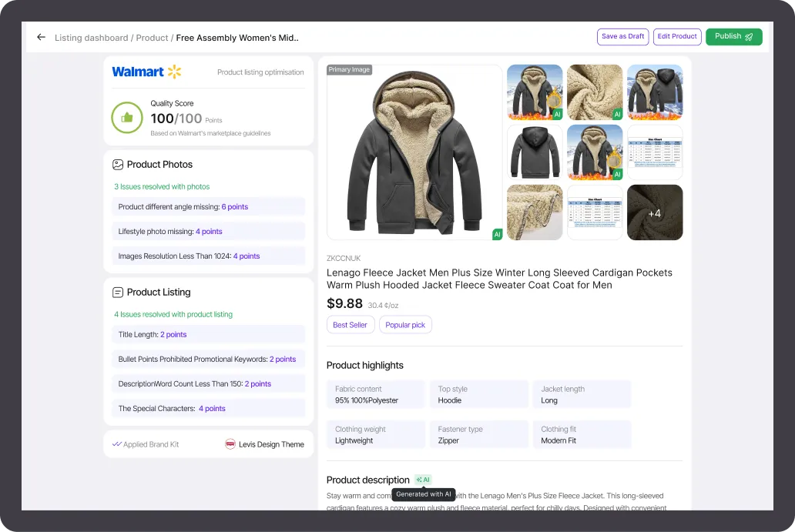Click the Title Length issue row
The image size is (795, 532).
click(x=208, y=334)
